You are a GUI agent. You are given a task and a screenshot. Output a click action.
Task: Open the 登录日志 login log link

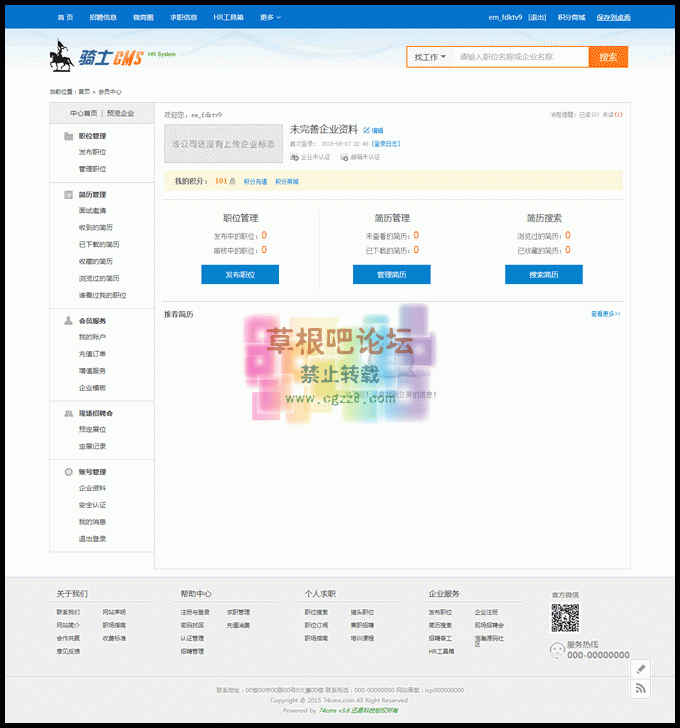pos(386,144)
